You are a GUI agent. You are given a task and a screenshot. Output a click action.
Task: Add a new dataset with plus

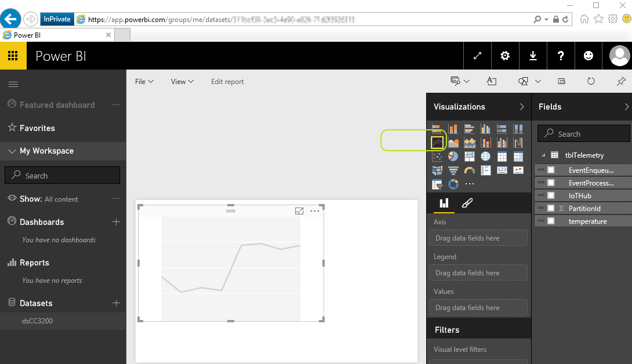coord(116,303)
